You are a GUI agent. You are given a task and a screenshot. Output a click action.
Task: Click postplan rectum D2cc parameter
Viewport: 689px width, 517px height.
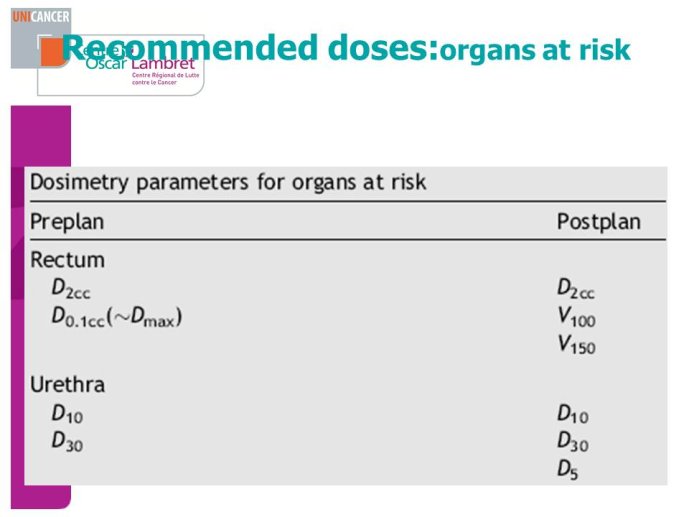576,289
